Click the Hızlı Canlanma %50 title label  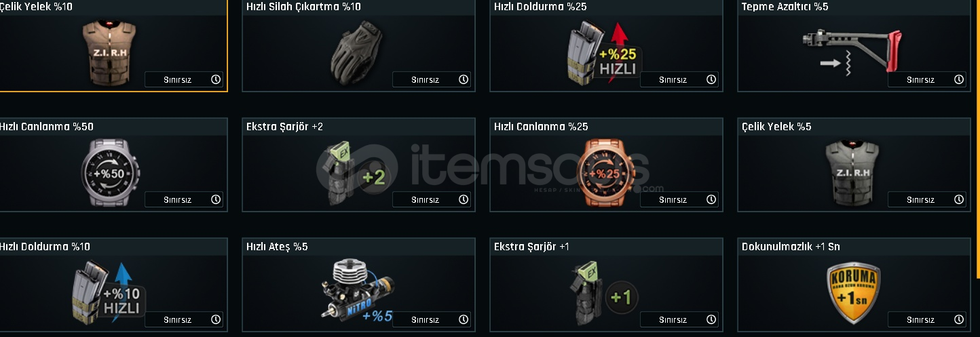click(x=47, y=127)
